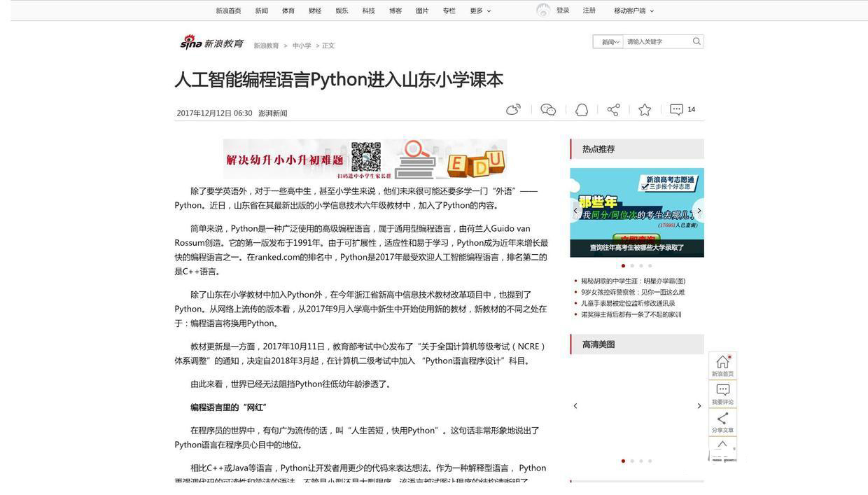
Task: Open 新闻 in top navigation bar
Action: click(261, 11)
